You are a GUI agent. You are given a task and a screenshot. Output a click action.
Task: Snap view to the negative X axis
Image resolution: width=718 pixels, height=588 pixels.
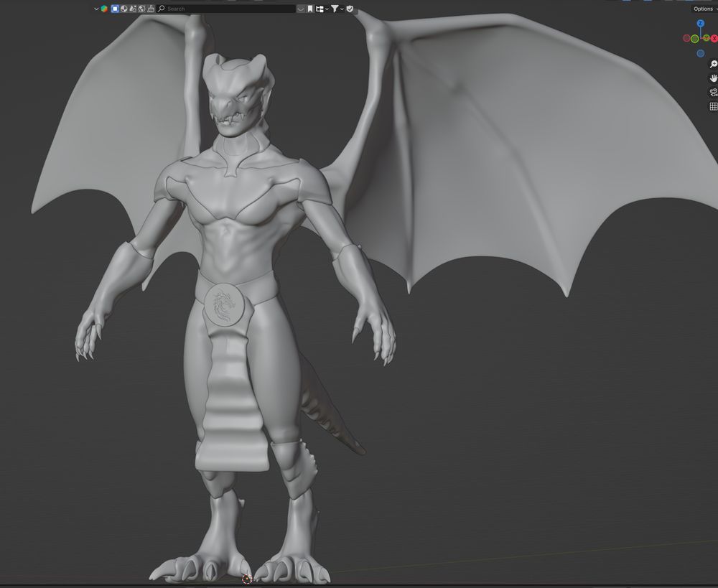(686, 39)
